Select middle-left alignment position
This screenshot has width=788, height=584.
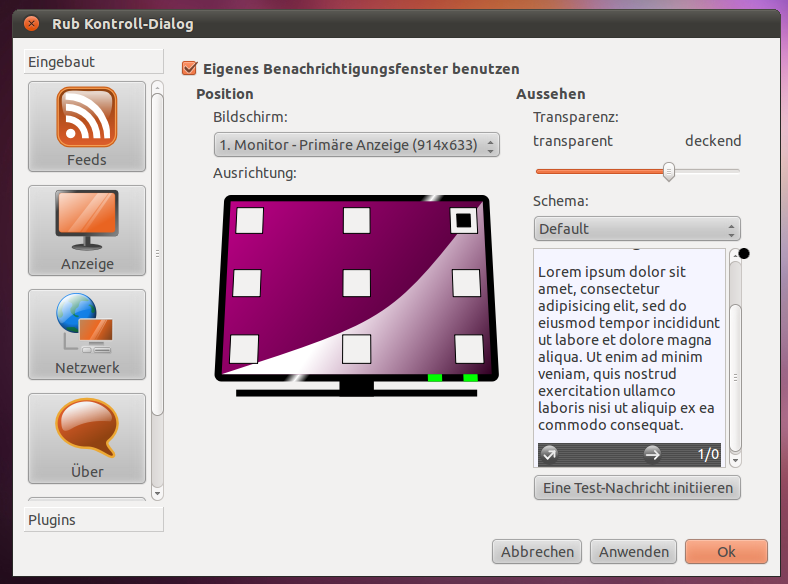pyautogui.click(x=247, y=283)
